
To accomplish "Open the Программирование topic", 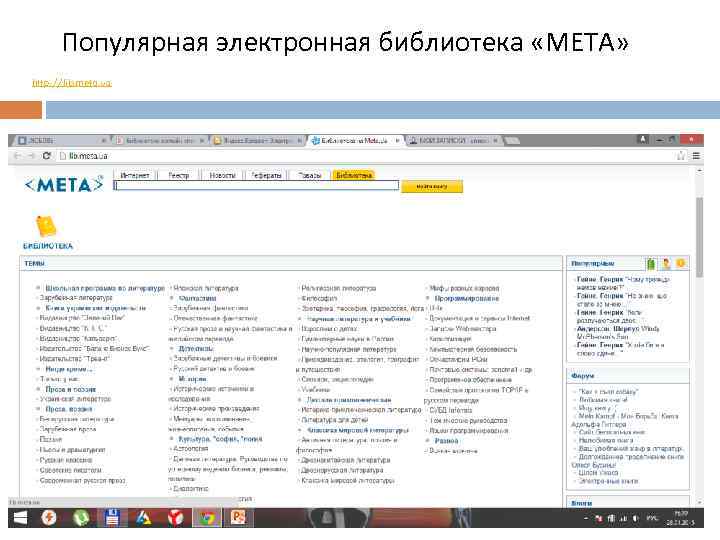I will coord(467,298).
